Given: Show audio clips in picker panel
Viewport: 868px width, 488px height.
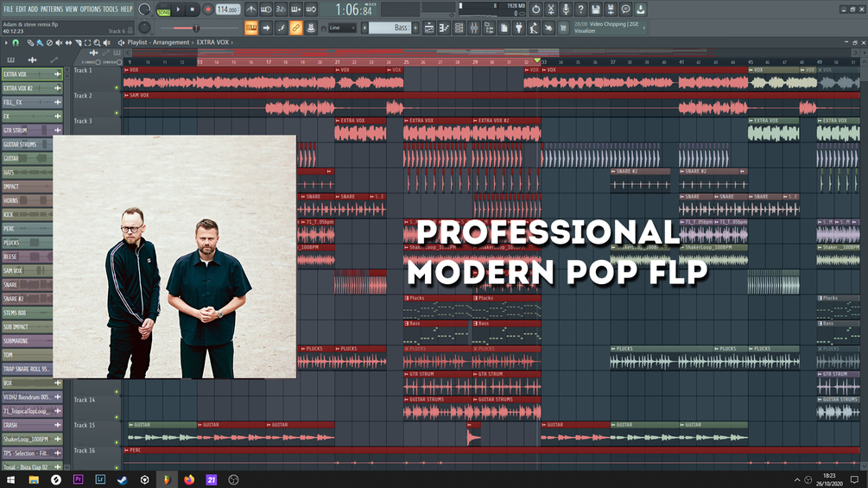Looking at the screenshot, I should point(32,60).
